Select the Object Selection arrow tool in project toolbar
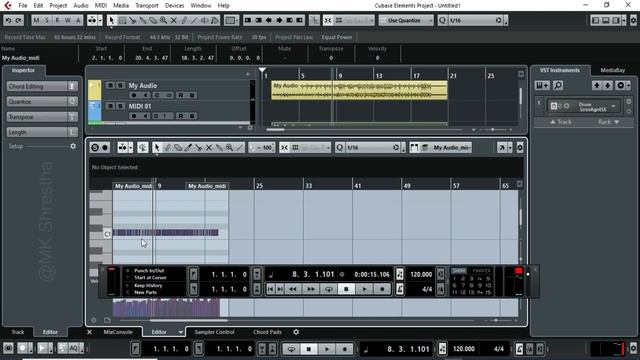640x360 pixels. (111, 20)
